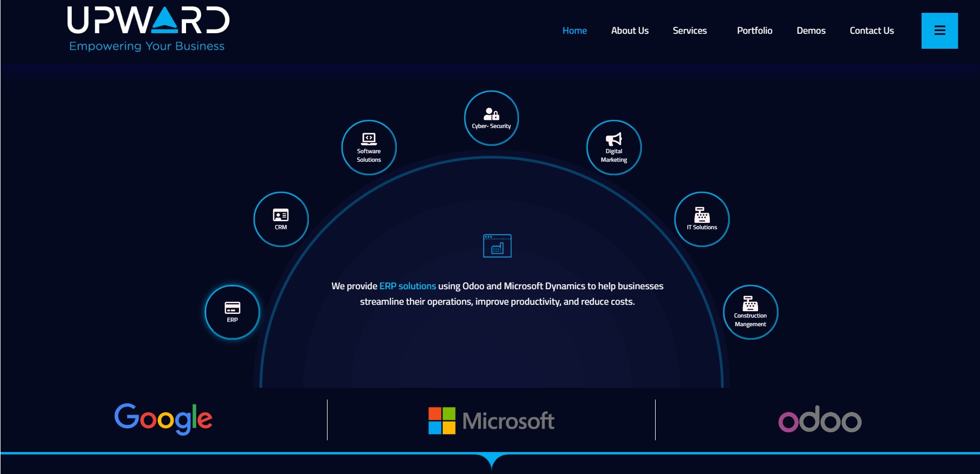Image resolution: width=980 pixels, height=474 pixels.
Task: Open the Portfolio menu item
Action: pos(755,31)
